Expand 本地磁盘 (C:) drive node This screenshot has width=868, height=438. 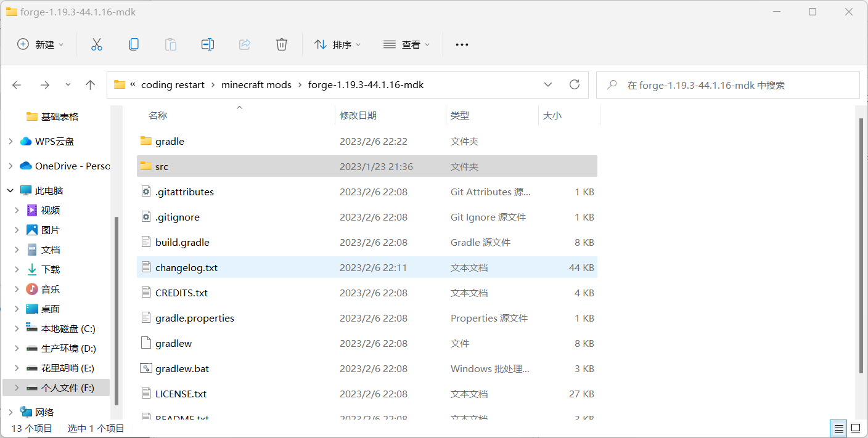pos(17,328)
